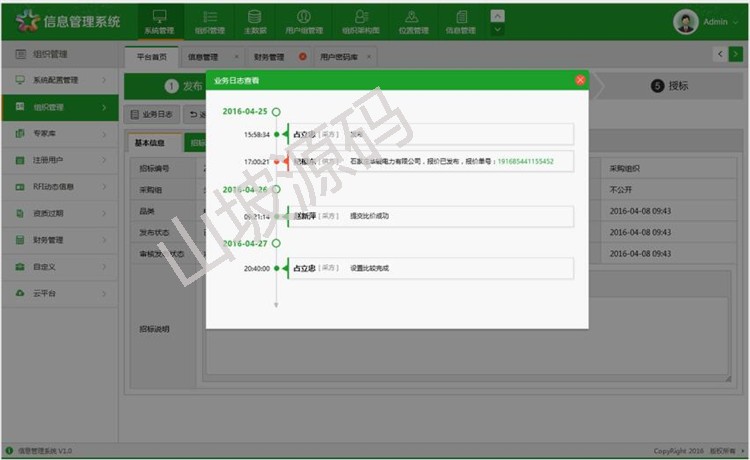Image resolution: width=750 pixels, height=460 pixels.
Task: Click the 20:40:00 设置比较完成 log entry
Action: [430, 268]
